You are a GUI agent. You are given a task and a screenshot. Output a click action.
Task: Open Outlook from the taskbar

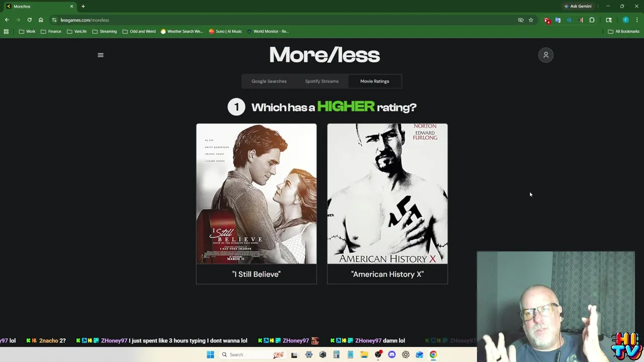419,354
